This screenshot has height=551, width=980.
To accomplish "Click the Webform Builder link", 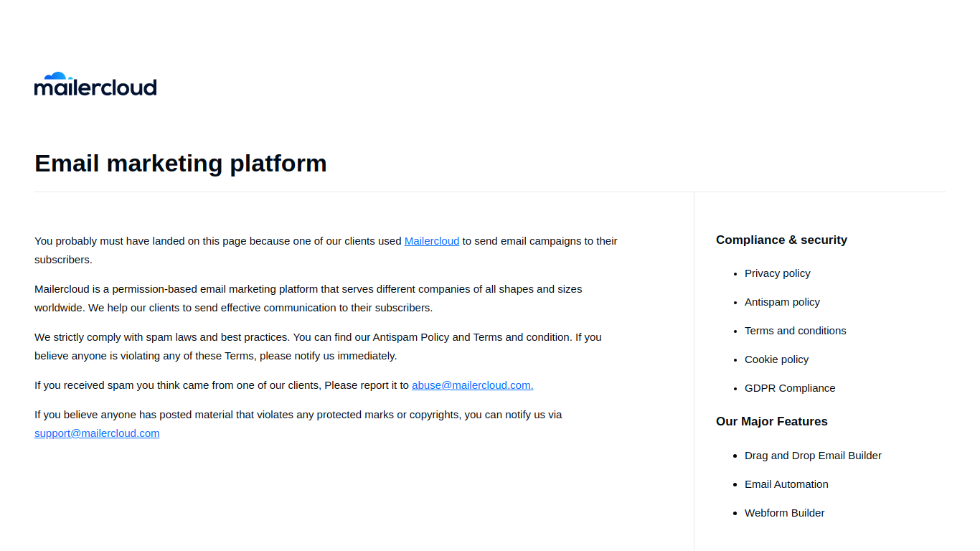I will coord(784,513).
